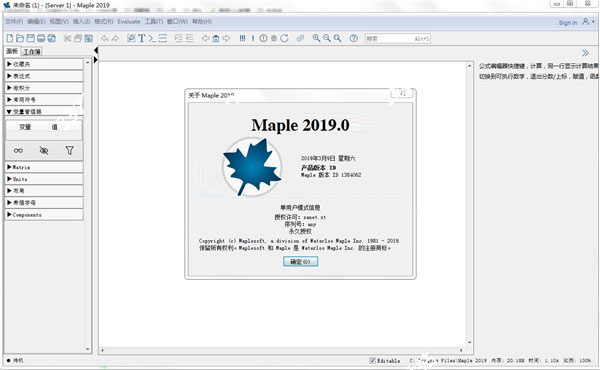Click the 确定 button in About dialog
The image size is (600, 370).
click(300, 262)
